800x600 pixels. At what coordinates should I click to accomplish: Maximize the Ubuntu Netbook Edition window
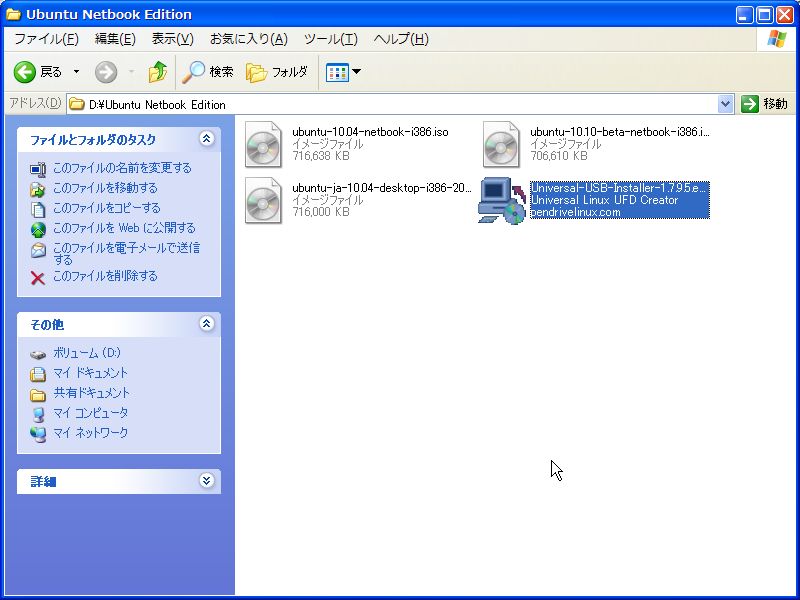coord(764,15)
